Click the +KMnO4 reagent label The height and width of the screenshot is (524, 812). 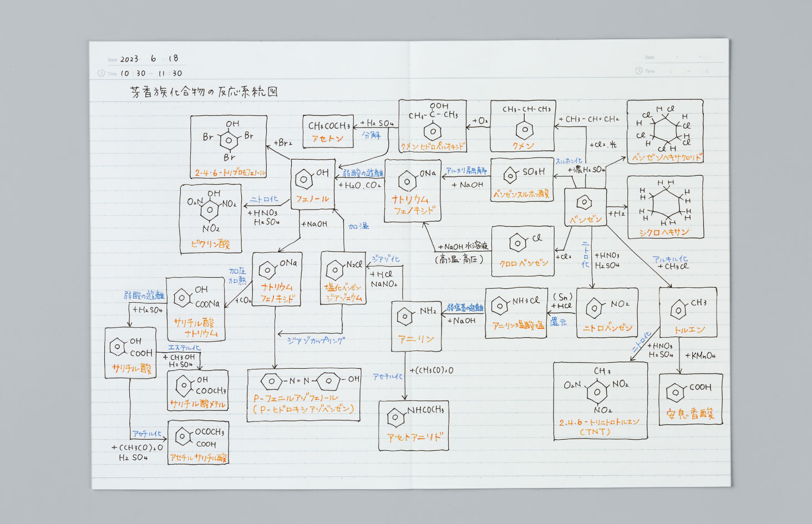pos(700,355)
